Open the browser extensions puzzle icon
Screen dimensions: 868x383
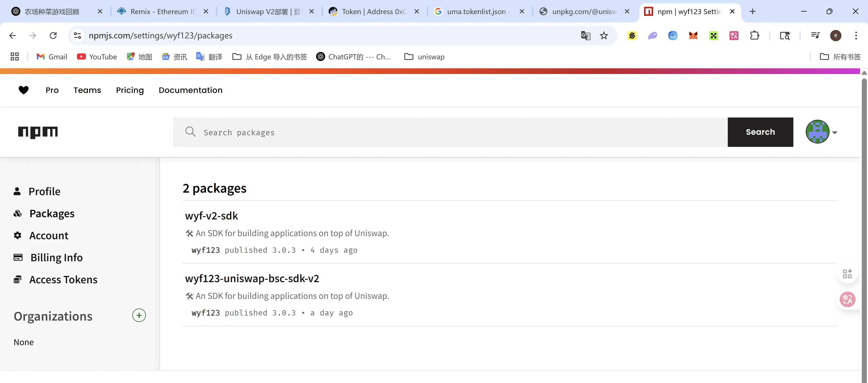pos(754,36)
